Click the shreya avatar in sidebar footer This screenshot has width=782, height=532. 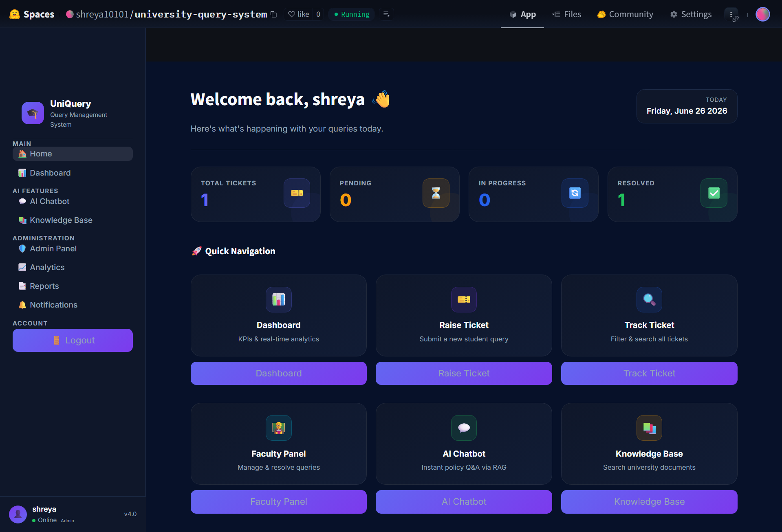[x=18, y=514]
